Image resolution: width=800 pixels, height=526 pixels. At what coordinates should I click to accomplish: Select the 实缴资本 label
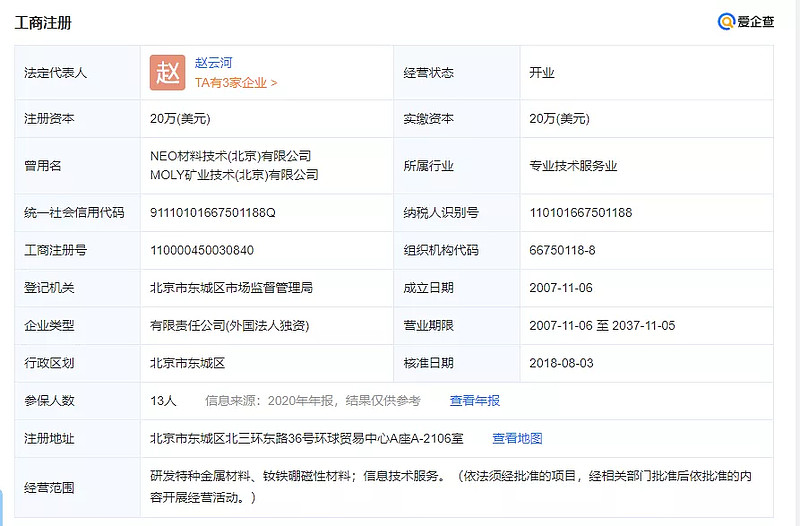point(428,119)
